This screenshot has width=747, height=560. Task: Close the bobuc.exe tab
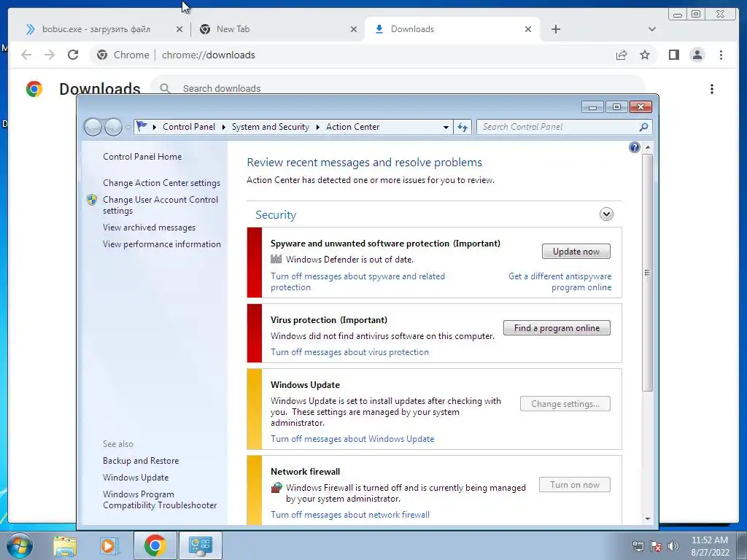tap(179, 29)
